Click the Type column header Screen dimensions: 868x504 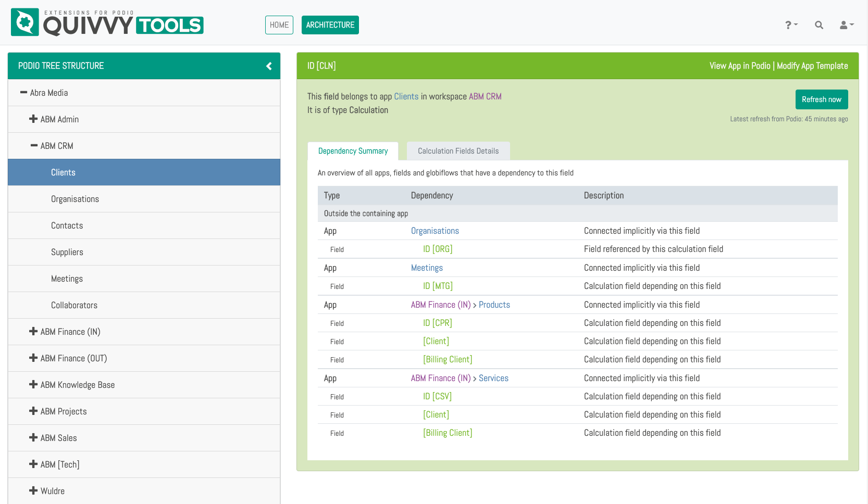(332, 196)
